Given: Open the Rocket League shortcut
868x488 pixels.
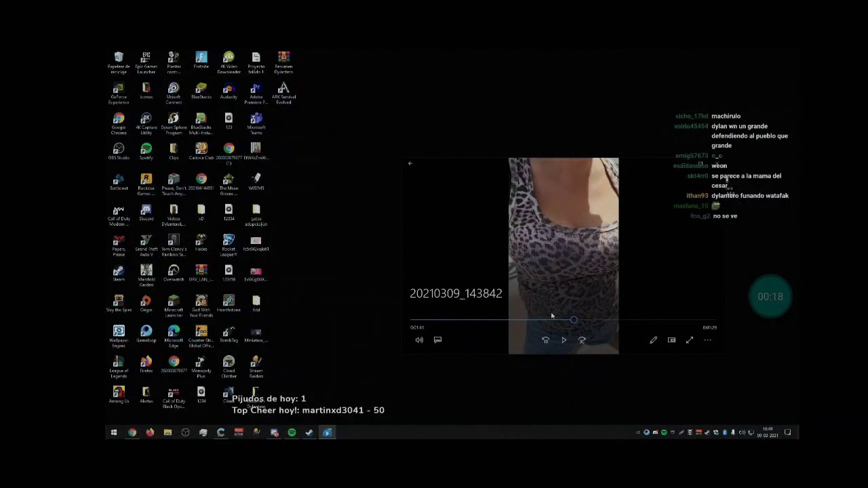Looking at the screenshot, I should coord(229,245).
